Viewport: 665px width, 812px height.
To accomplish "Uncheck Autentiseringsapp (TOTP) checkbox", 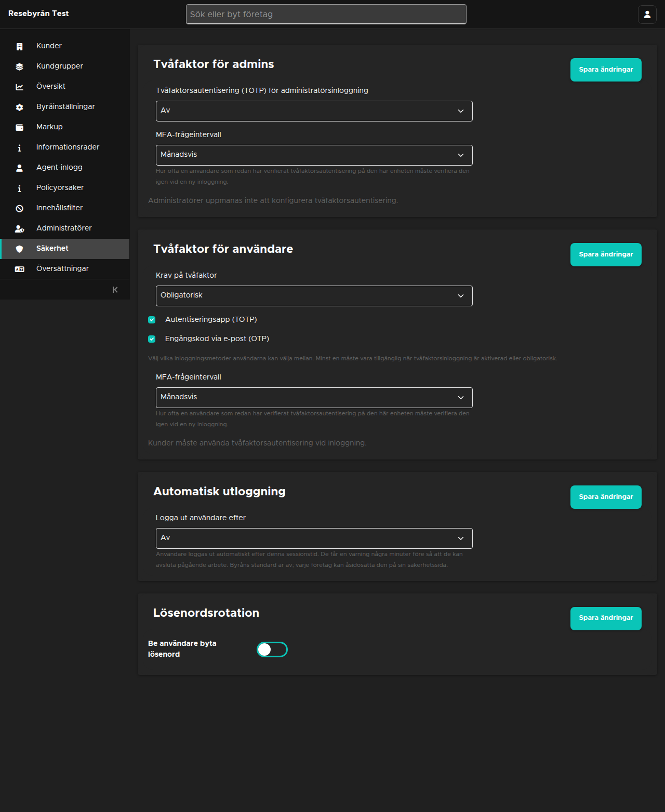I will point(152,320).
